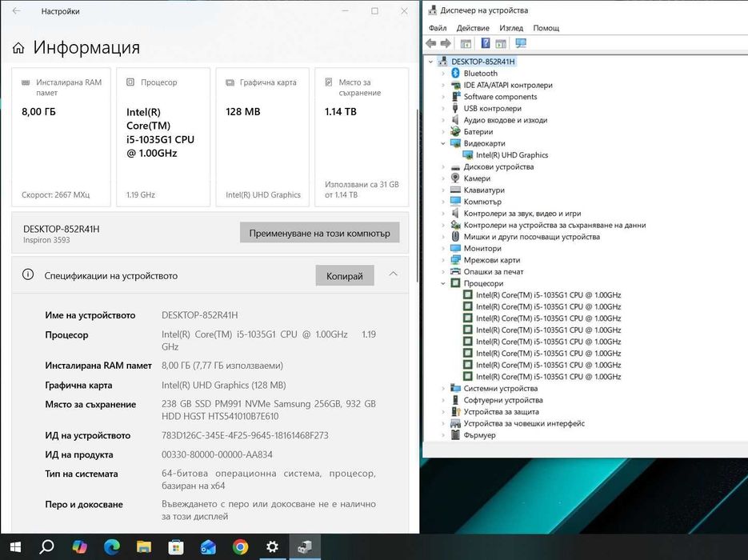This screenshot has width=748, height=560.
Task: Click device ID value 783D126C-345E-4F25-9645-18161468F273
Action: pyautogui.click(x=245, y=435)
